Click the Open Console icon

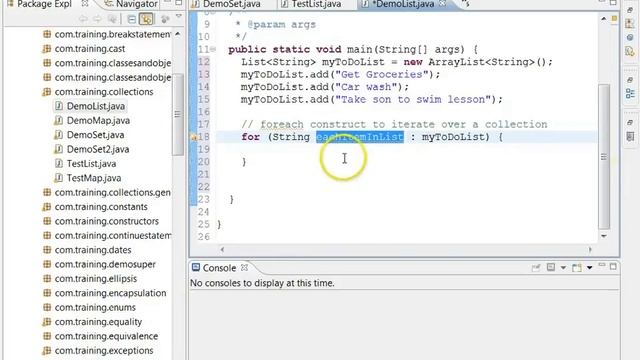click(577, 268)
